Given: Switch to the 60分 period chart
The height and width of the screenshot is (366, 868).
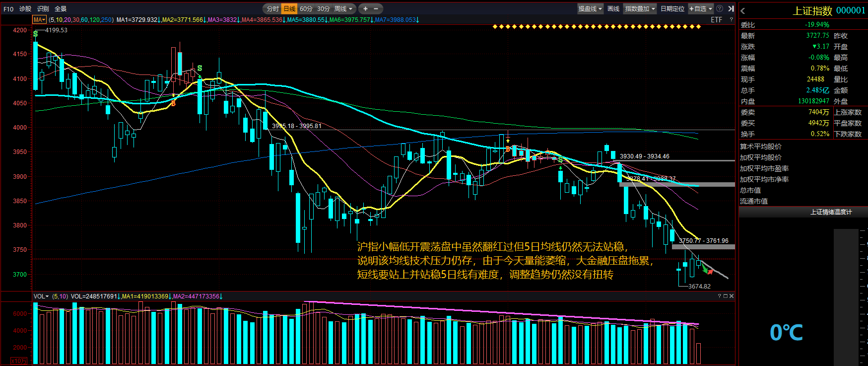Looking at the screenshot, I should (x=306, y=9).
